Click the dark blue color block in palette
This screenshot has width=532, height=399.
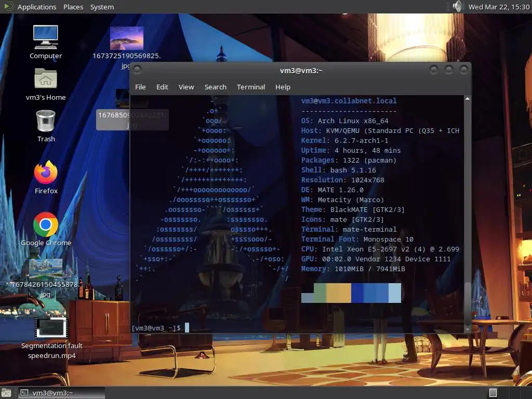coord(357,293)
